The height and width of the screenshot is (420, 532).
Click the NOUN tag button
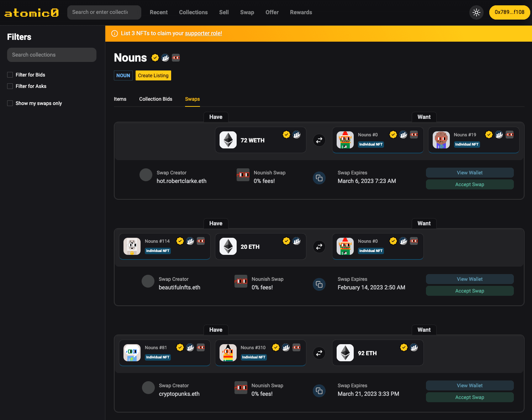(123, 75)
